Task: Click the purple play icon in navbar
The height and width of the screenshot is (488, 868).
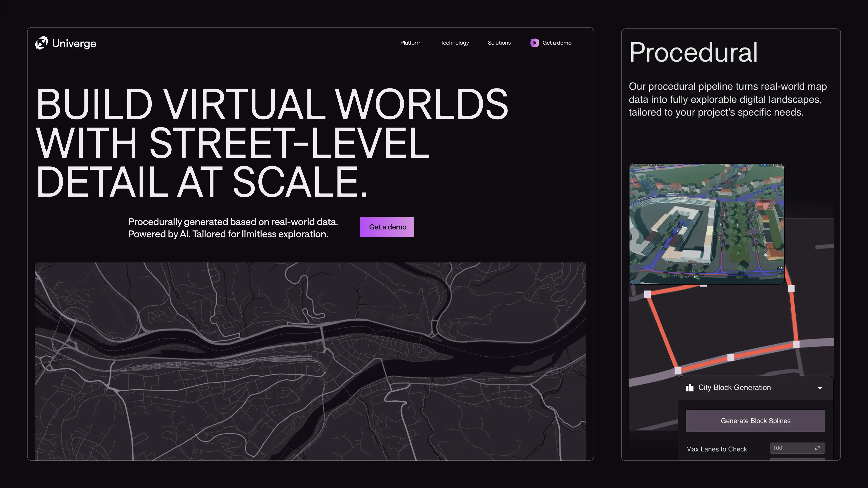Action: pos(534,43)
